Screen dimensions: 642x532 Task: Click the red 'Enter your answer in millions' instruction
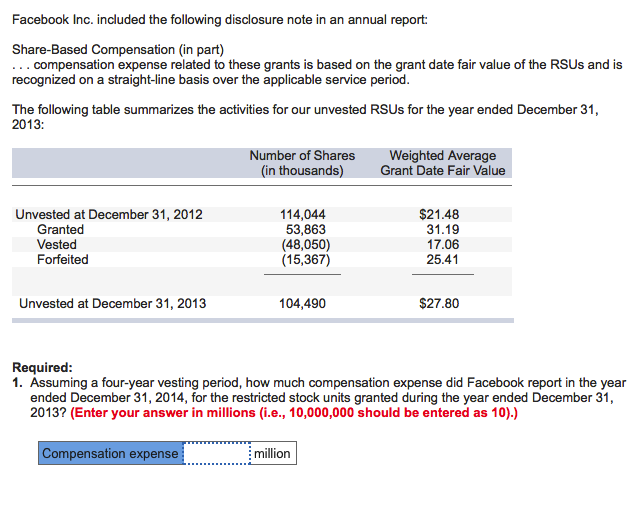(x=294, y=412)
